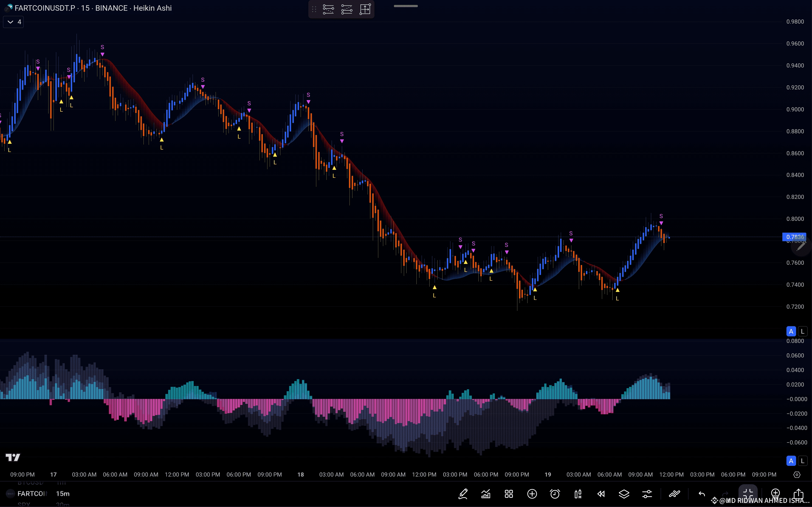Undo the last chart action

click(x=702, y=494)
